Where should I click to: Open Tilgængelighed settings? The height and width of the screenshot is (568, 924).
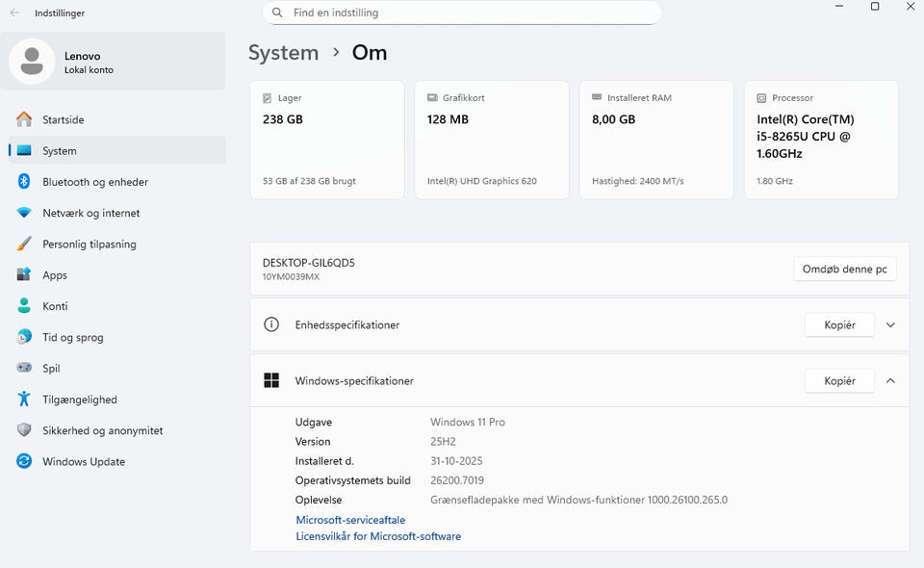(79, 400)
